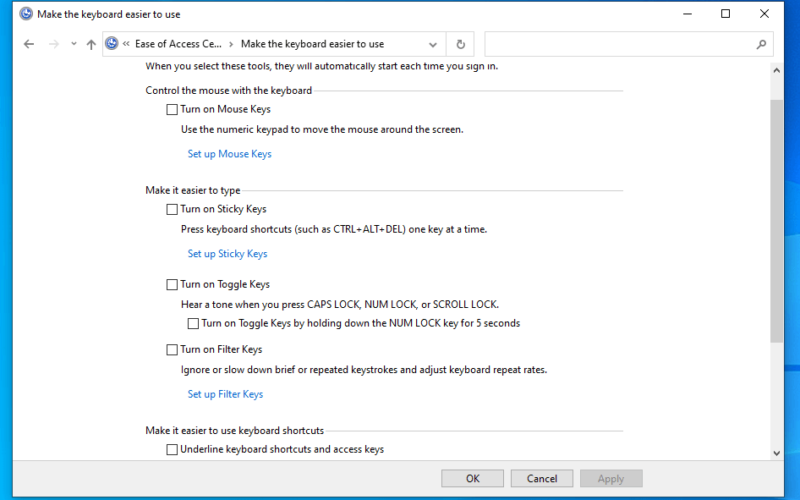
Task: Refresh the page with the refresh icon
Action: tap(460, 44)
